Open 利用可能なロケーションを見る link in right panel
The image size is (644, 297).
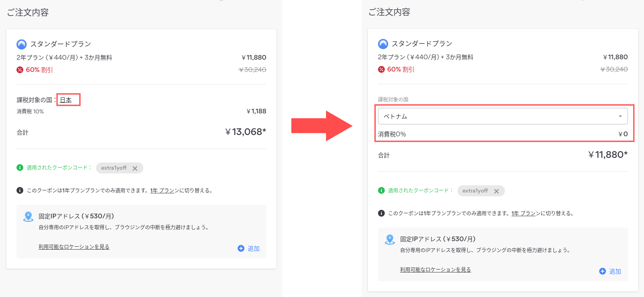[x=436, y=269]
